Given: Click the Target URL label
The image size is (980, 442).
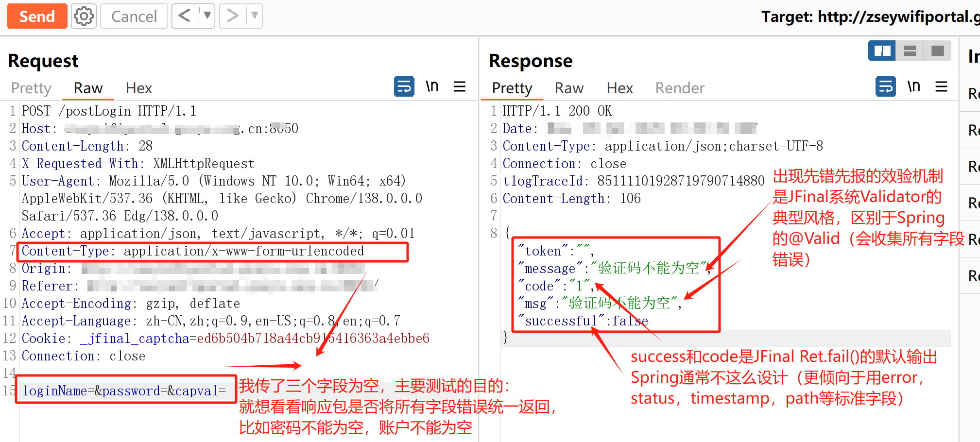Looking at the screenshot, I should 870,17.
